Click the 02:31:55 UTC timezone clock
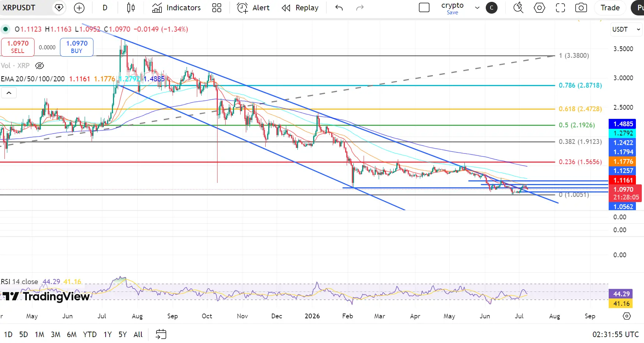 click(615, 335)
